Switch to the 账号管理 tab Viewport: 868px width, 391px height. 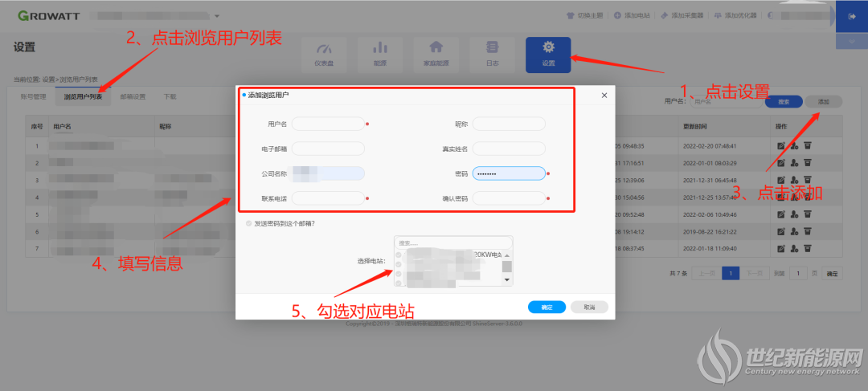tap(33, 97)
